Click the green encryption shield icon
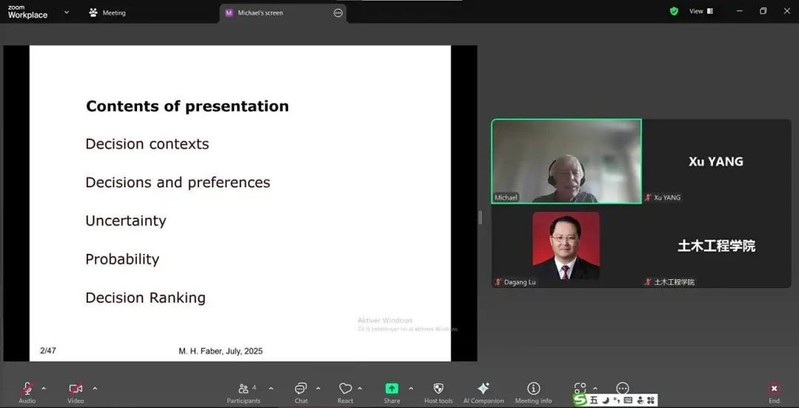 (x=674, y=12)
